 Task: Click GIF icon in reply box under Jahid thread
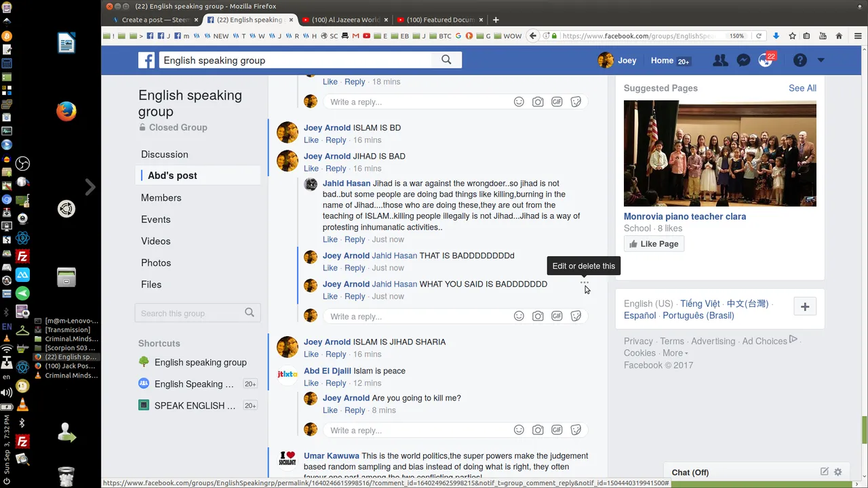pos(557,316)
